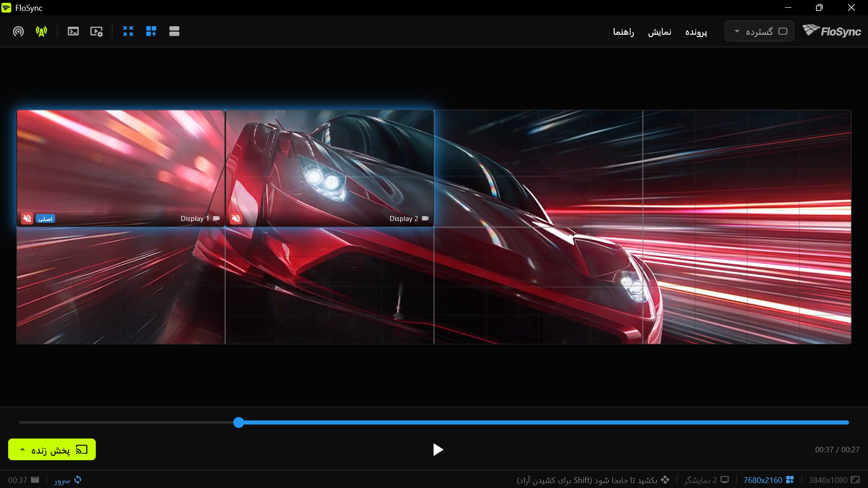This screenshot has height=488, width=868.
Task: Open the پرونده menu
Action: 696,32
